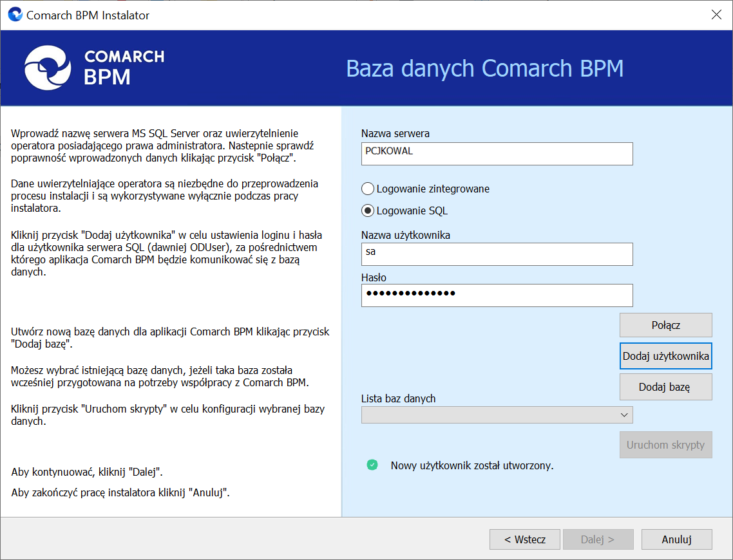Cancel installation with Anuluj button
Viewport: 733px width, 560px height.
pos(676,539)
